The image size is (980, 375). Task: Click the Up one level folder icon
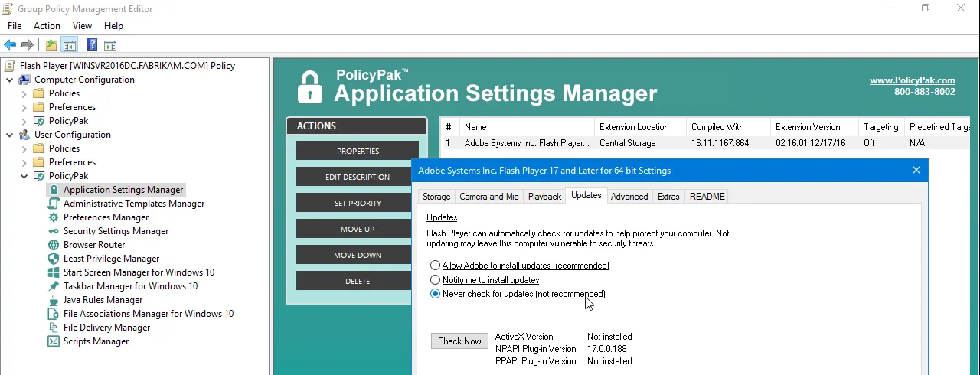click(x=51, y=45)
